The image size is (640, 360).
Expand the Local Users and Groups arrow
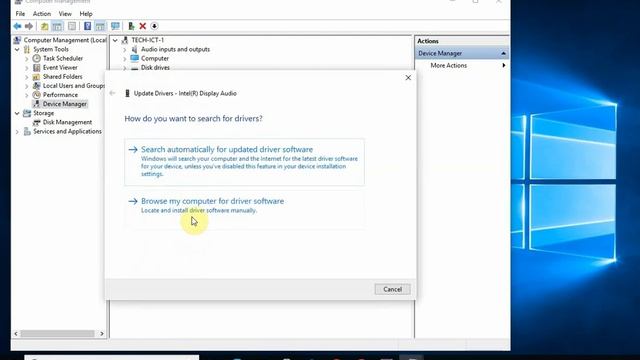[27, 86]
